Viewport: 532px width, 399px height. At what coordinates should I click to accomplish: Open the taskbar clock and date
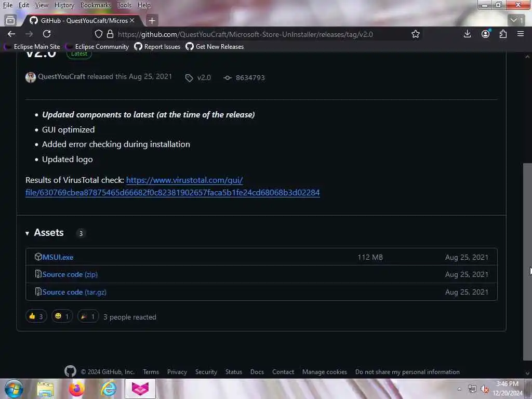coord(507,389)
